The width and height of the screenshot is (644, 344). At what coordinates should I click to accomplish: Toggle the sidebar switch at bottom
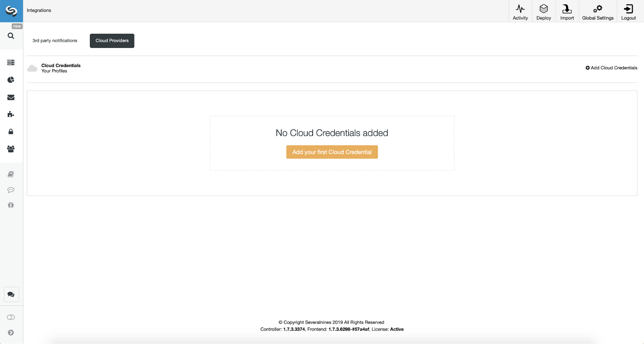(11, 317)
